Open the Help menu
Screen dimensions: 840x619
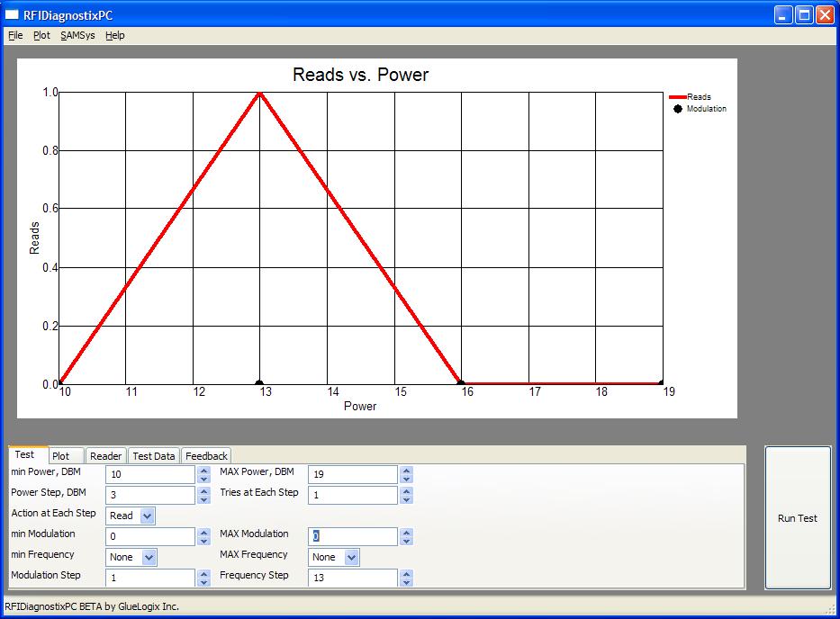pyautogui.click(x=114, y=35)
